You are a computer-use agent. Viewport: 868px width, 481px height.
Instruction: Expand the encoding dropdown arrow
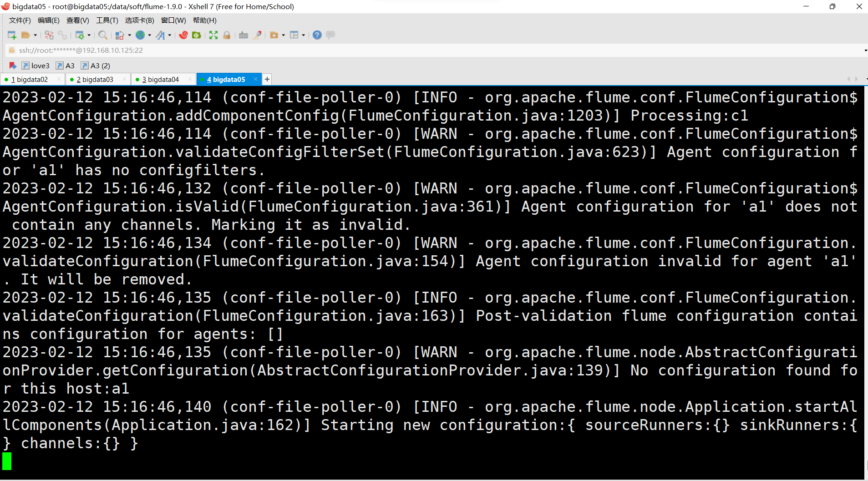pos(149,35)
